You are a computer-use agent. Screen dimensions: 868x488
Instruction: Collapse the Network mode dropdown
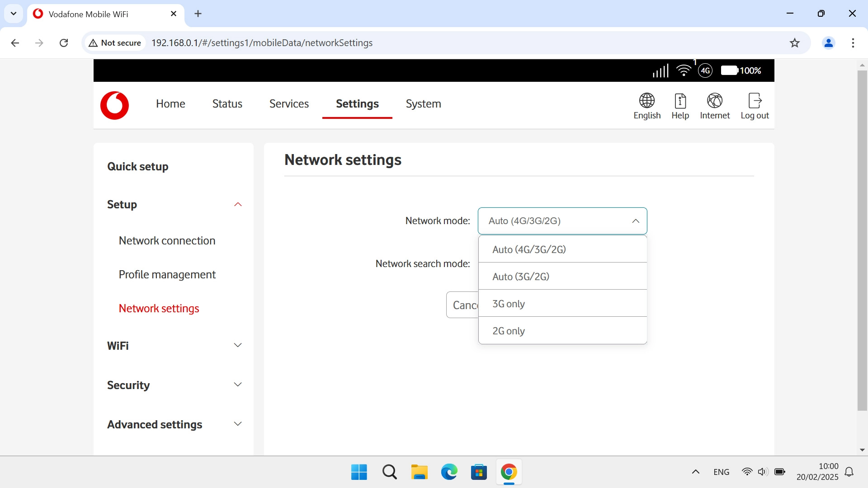point(635,221)
